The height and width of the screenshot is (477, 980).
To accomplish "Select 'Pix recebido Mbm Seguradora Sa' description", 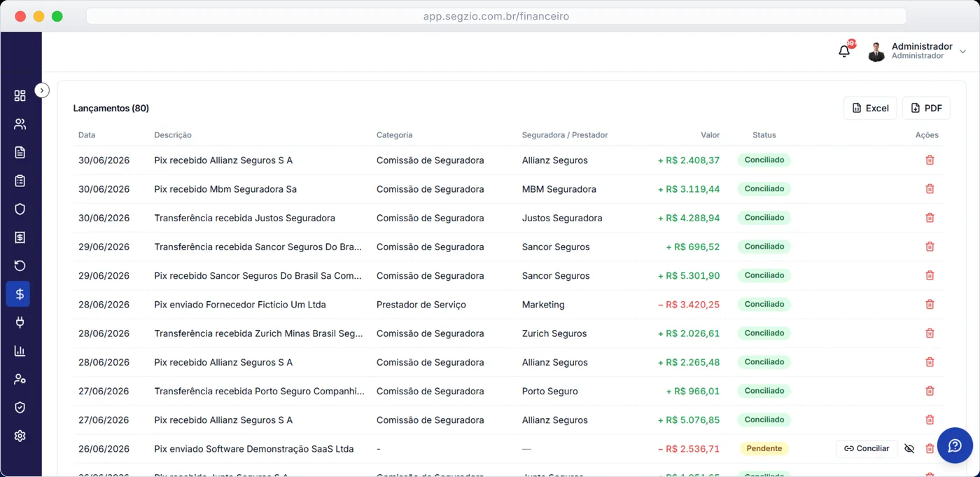I will (x=225, y=189).
